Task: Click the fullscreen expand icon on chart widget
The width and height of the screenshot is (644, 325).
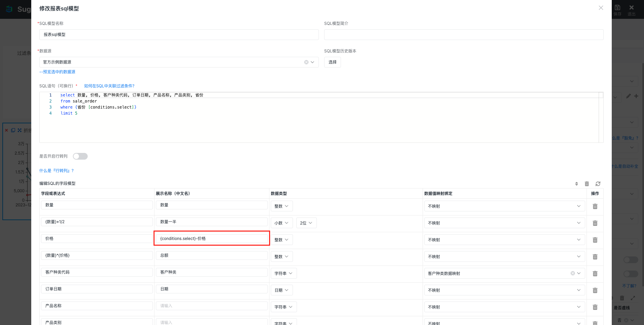Action: (x=19, y=130)
